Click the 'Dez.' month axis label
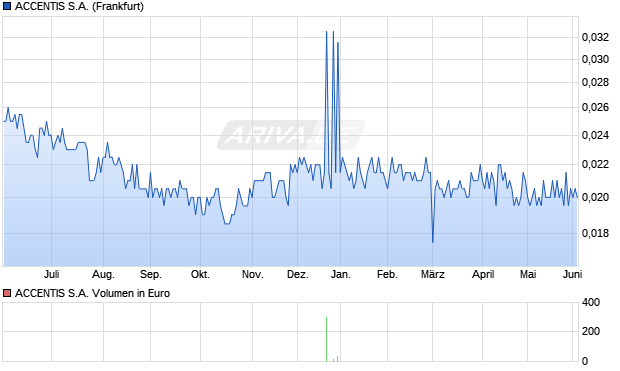Viewport: 620px width, 371px height. coord(298,274)
